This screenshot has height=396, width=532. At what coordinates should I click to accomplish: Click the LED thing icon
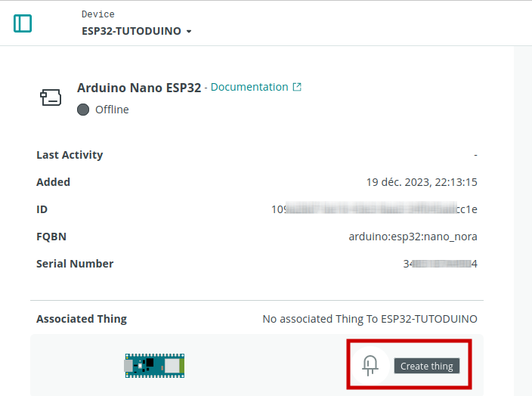[x=370, y=366]
